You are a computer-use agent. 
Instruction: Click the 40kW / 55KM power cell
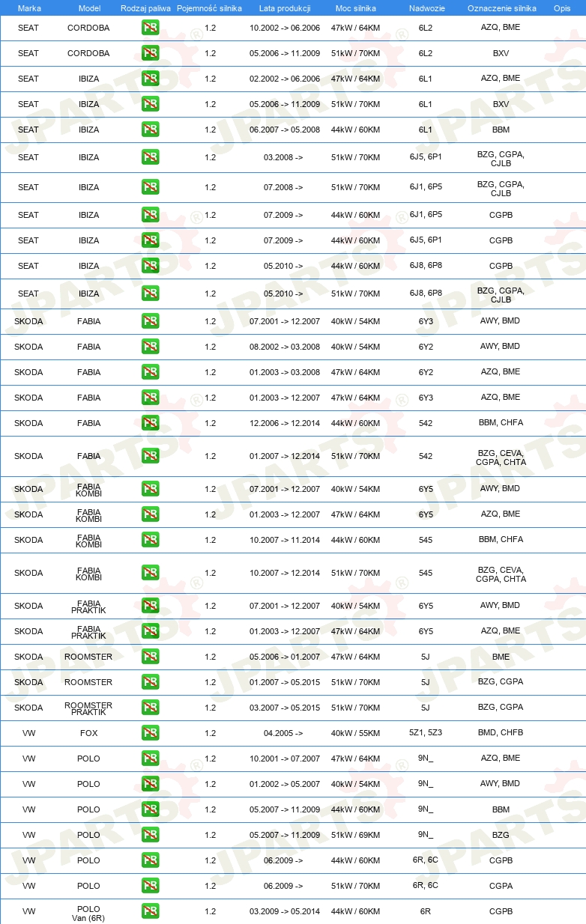pos(355,733)
